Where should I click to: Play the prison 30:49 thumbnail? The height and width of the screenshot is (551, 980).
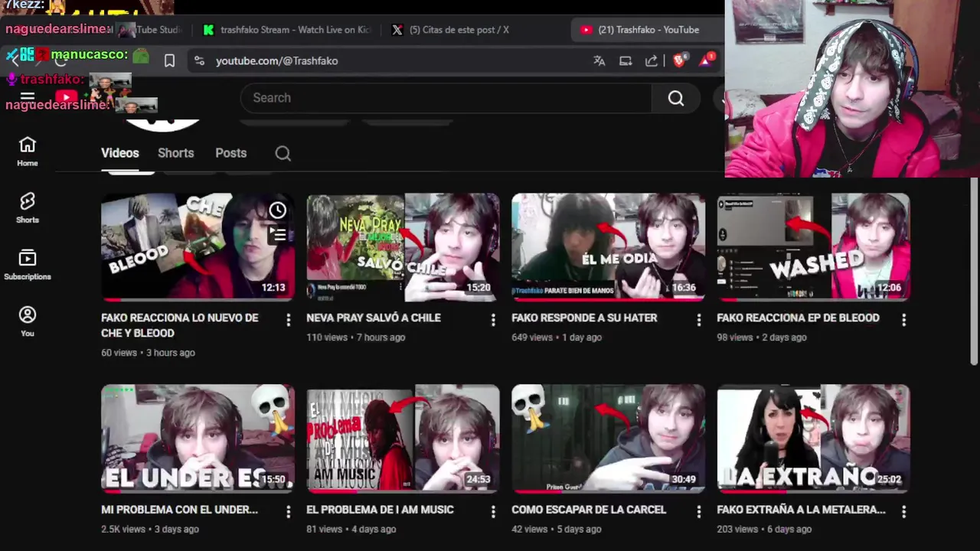click(608, 438)
